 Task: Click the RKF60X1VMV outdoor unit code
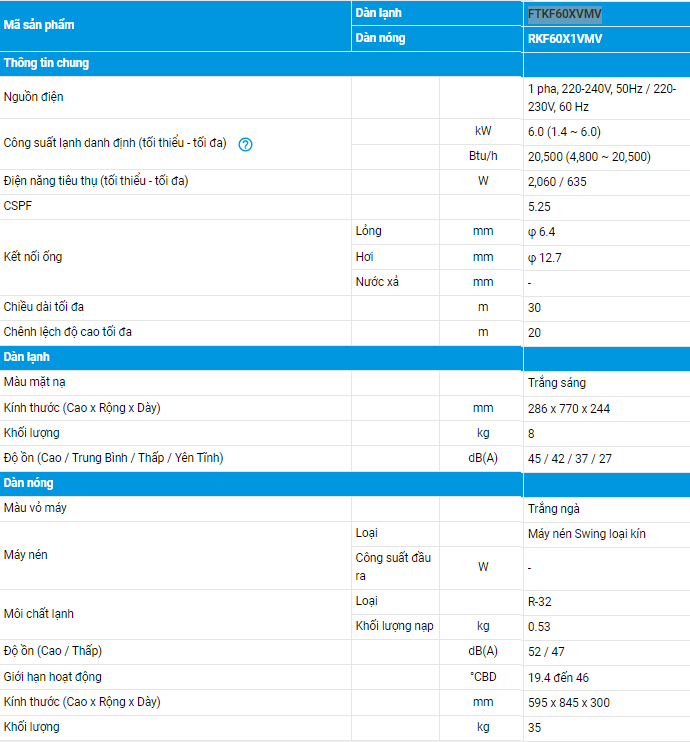coord(565,39)
